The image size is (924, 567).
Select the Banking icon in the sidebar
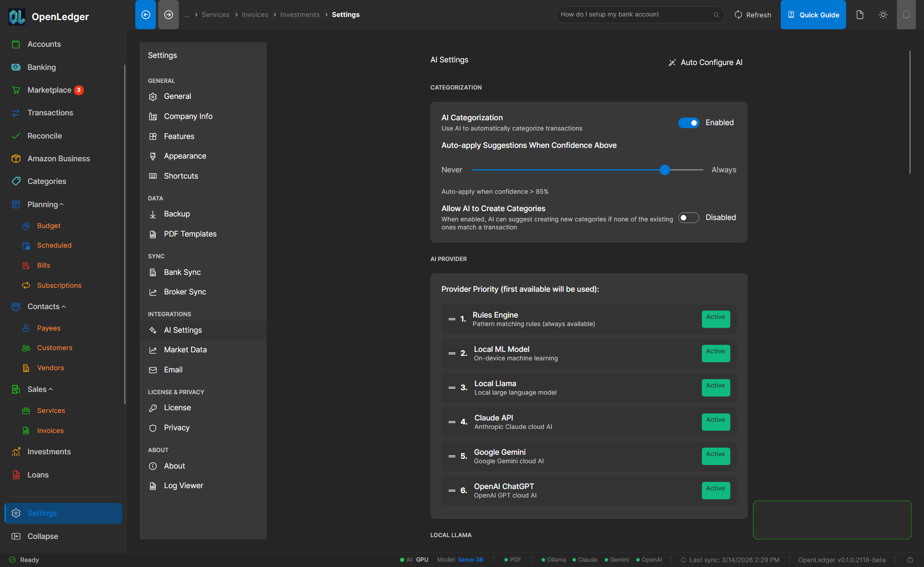pos(16,67)
